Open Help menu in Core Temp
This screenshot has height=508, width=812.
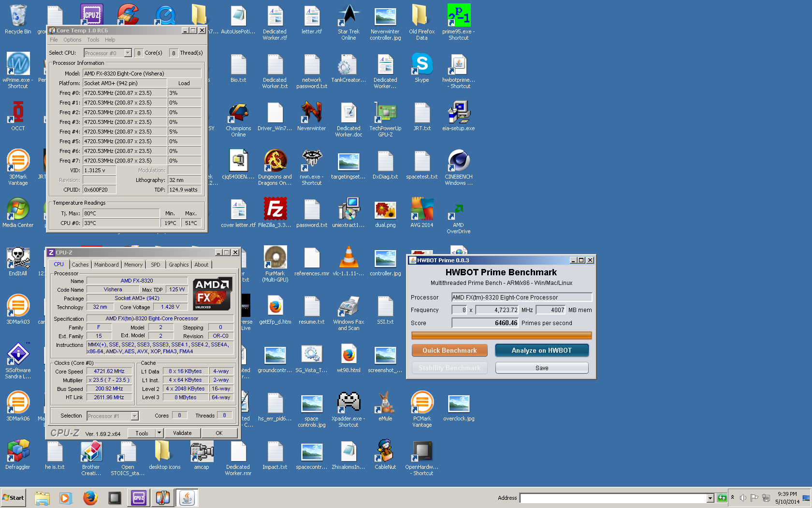pyautogui.click(x=110, y=40)
